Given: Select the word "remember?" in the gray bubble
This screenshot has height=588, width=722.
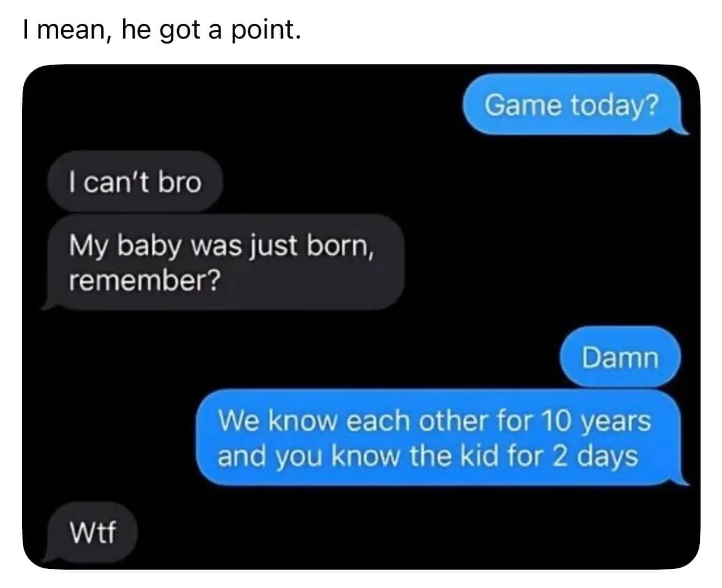Looking at the screenshot, I should click(145, 280).
